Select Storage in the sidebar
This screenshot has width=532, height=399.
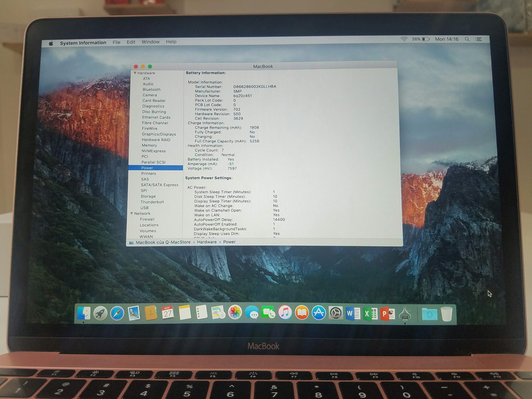(148, 196)
